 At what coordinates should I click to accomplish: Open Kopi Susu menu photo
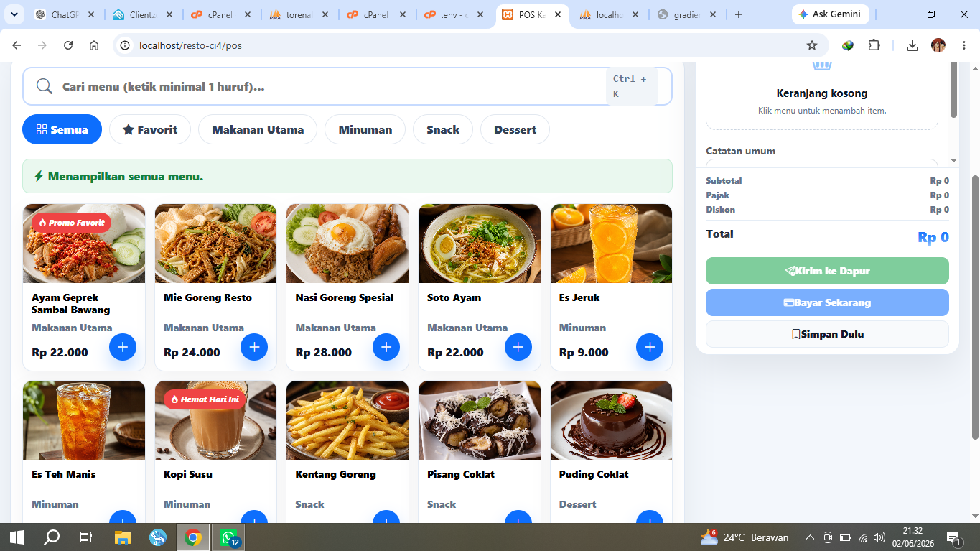click(215, 420)
